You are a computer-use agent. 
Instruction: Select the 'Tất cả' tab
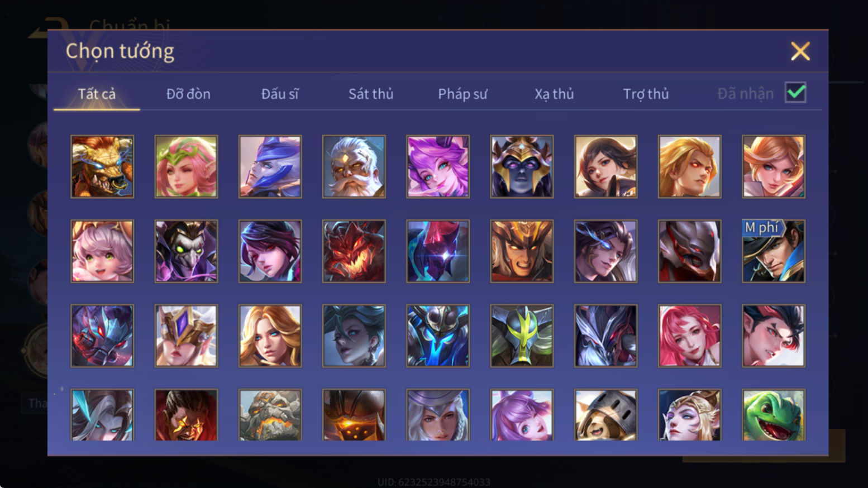pyautogui.click(x=97, y=94)
